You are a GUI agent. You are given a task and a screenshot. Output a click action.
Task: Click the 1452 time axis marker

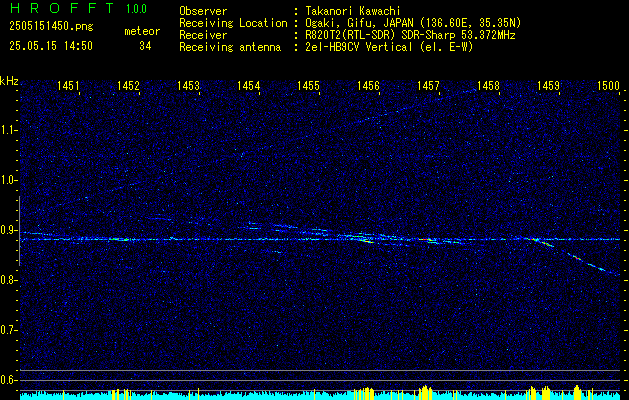[x=128, y=85]
